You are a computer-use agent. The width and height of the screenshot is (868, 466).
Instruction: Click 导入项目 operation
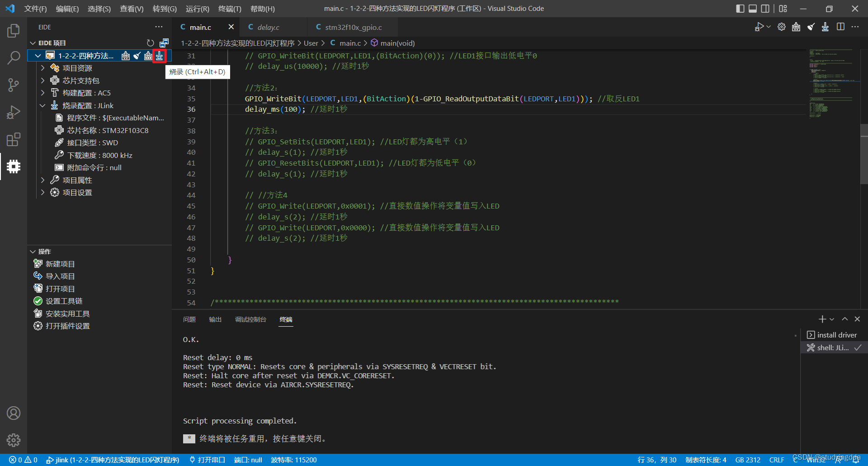pyautogui.click(x=60, y=276)
